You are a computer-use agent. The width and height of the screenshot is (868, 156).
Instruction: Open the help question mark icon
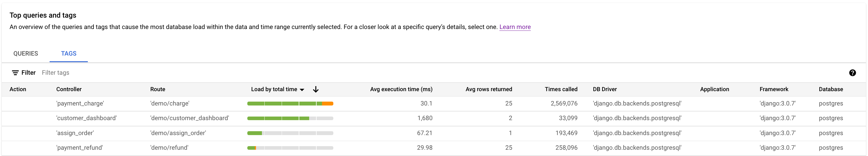point(852,73)
